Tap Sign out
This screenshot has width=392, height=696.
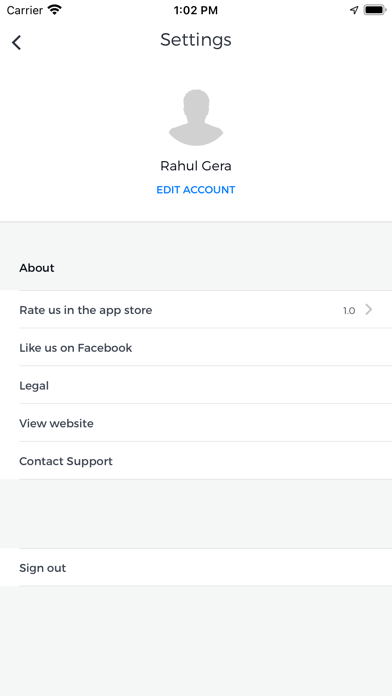pyautogui.click(x=196, y=568)
